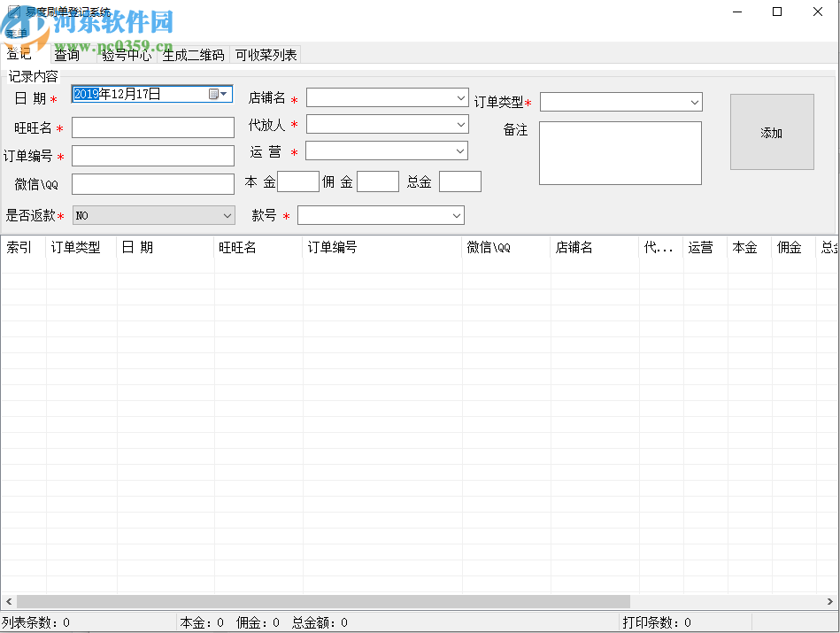Sort by 订单类型 column header
The width and height of the screenshot is (840, 633).
click(x=81, y=247)
